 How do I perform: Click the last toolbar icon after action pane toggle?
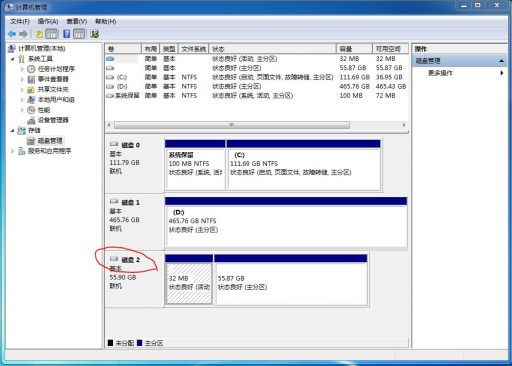pos(95,34)
